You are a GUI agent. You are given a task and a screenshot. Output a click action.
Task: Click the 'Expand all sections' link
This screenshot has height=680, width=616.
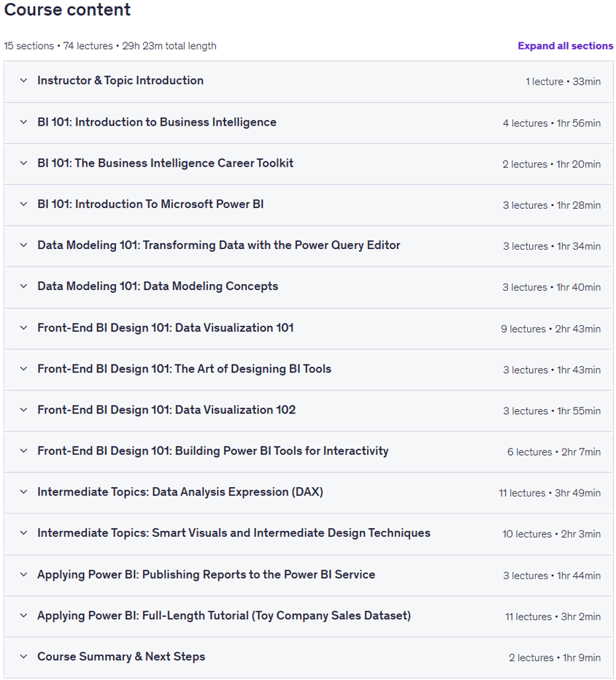pos(566,46)
